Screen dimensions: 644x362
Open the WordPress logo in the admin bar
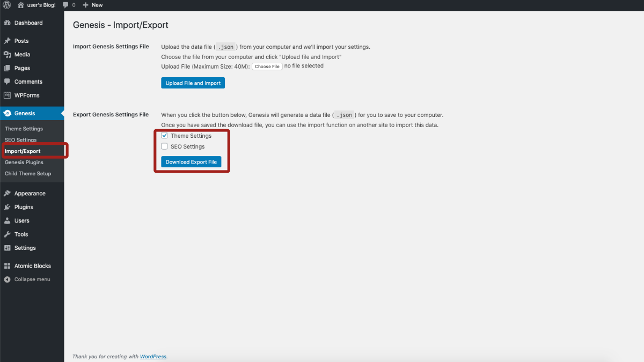(6, 5)
